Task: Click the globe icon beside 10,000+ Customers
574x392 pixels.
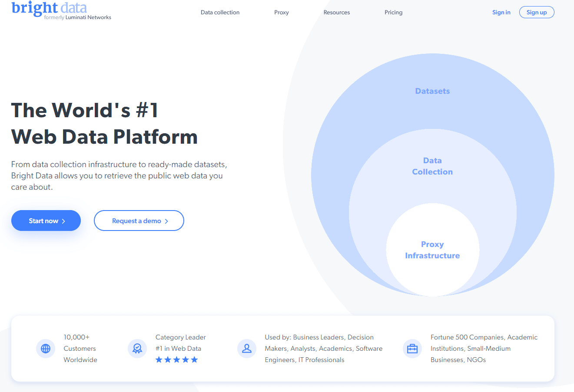Action: (46, 349)
